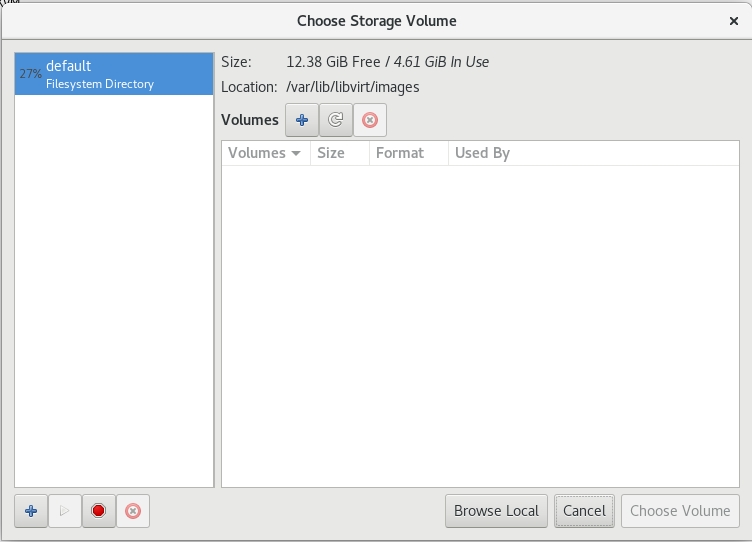Close the Choose Storage Volume window

point(734,20)
